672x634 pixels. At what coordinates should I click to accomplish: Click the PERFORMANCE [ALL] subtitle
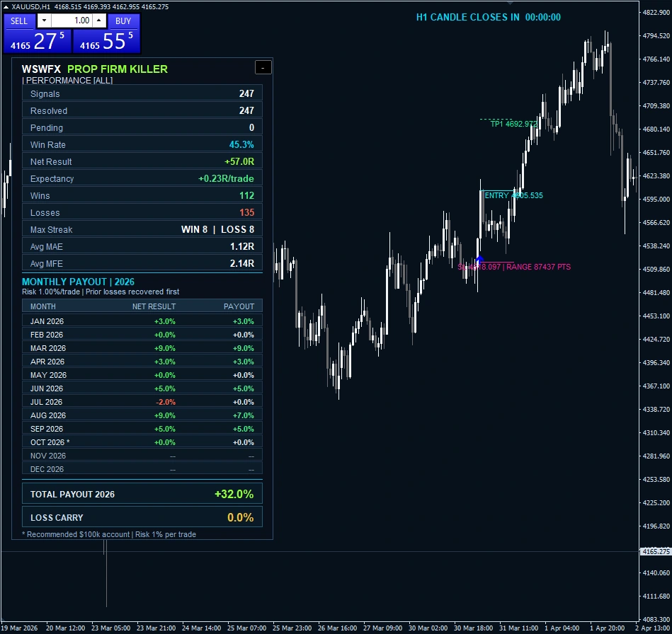tap(67, 81)
